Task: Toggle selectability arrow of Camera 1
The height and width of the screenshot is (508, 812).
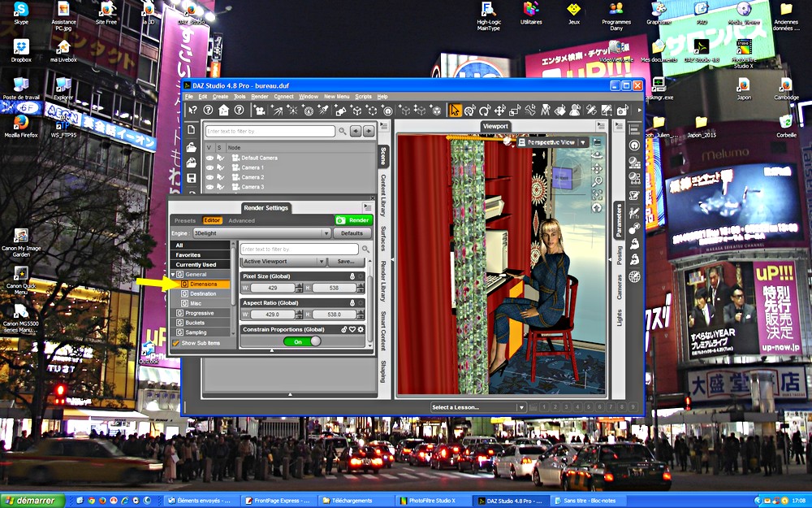Action: pos(220,167)
